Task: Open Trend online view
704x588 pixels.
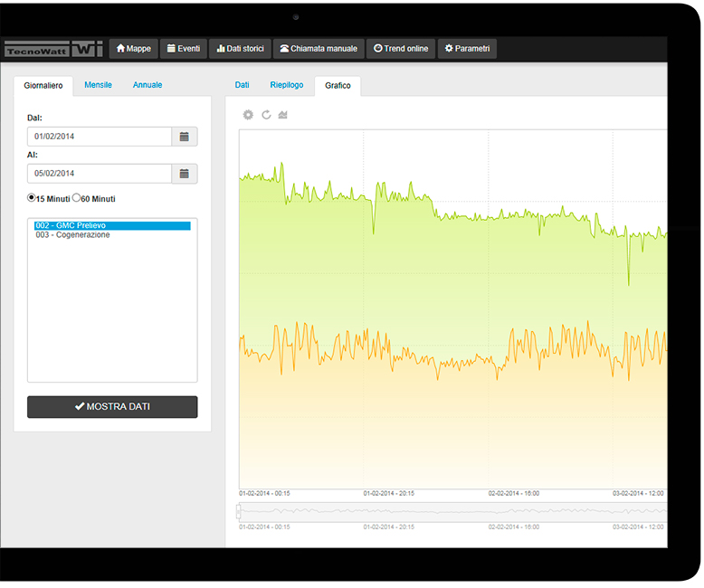Action: tap(401, 49)
